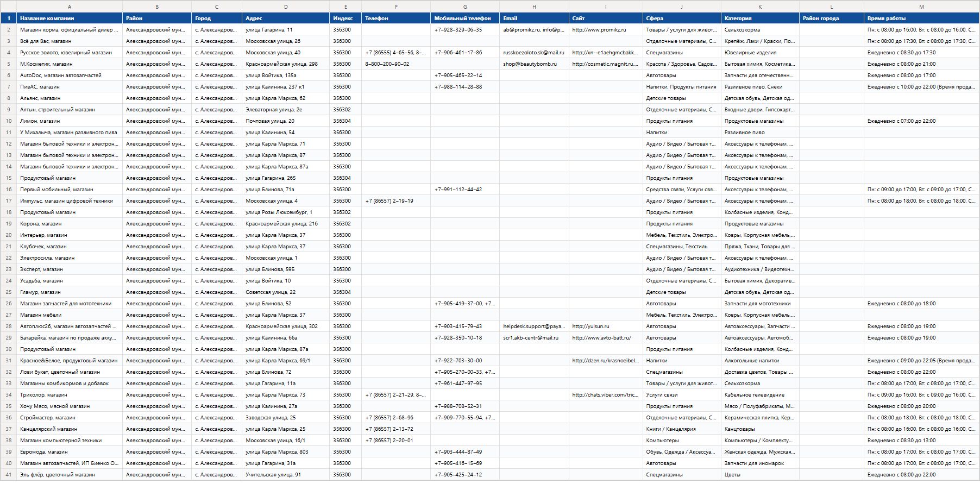Click the "Сайт" header cell
980x490 pixels.
(x=606, y=18)
